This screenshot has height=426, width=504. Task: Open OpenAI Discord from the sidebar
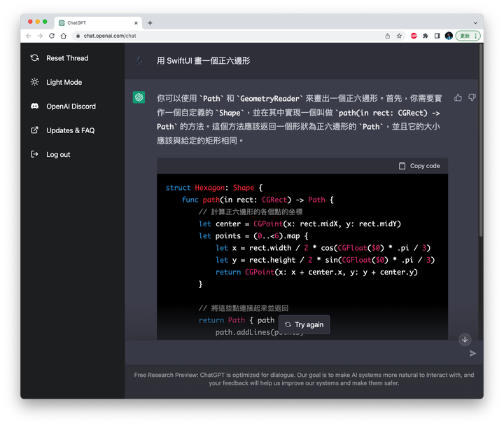[63, 106]
